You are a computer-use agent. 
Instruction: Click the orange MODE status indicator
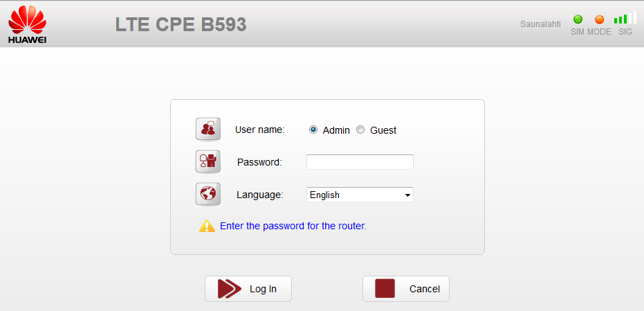click(600, 19)
